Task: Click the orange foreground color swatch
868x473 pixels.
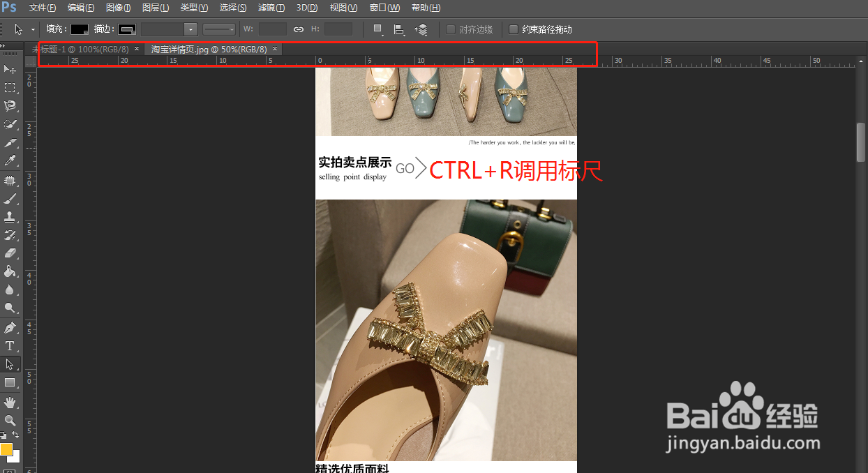Action: [x=6, y=449]
